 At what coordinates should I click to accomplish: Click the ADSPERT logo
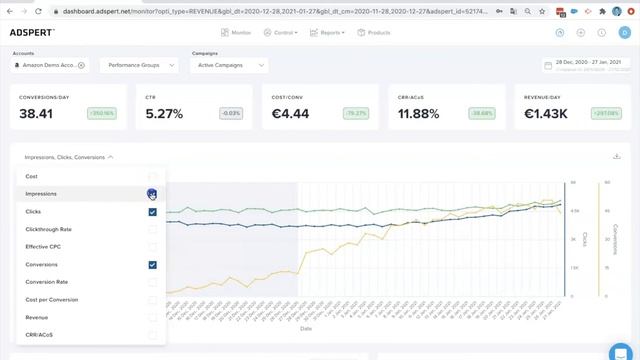pyautogui.click(x=32, y=33)
